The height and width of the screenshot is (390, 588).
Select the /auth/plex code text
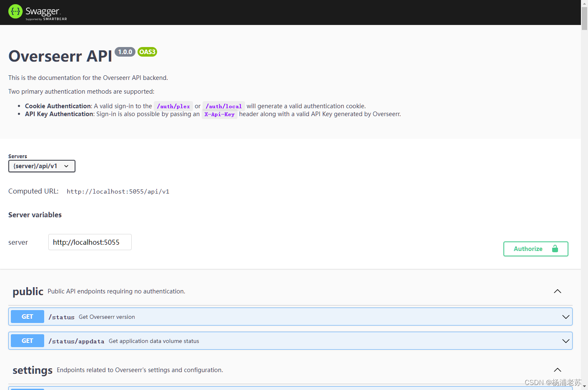(x=173, y=107)
